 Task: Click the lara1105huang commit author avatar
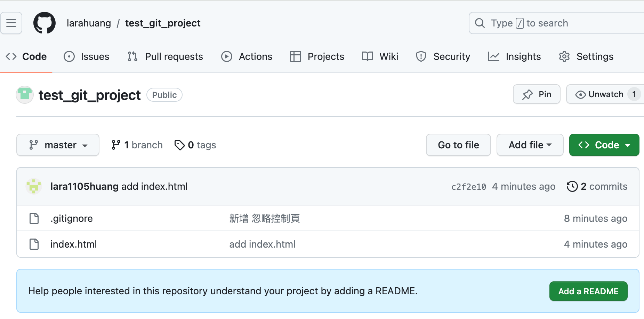(34, 186)
